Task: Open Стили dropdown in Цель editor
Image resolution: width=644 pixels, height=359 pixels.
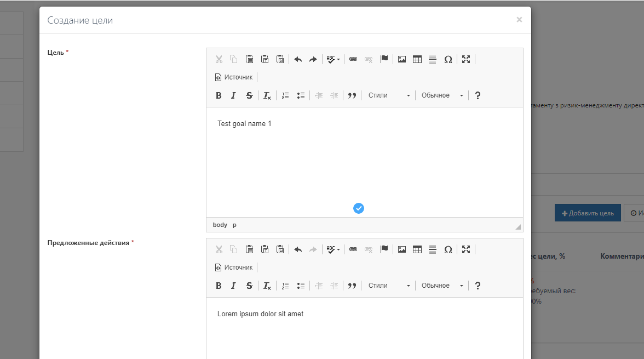Action: coord(389,95)
